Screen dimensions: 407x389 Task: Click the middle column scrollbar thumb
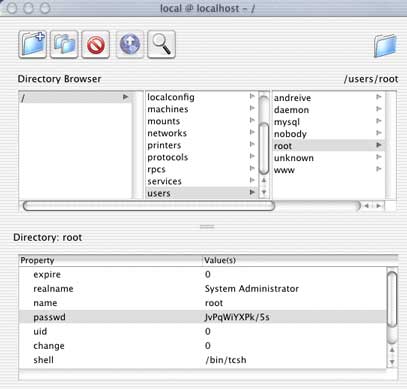(264, 148)
